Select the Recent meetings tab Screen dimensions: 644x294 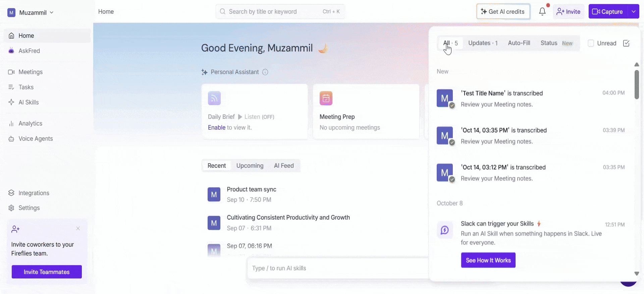click(x=217, y=166)
